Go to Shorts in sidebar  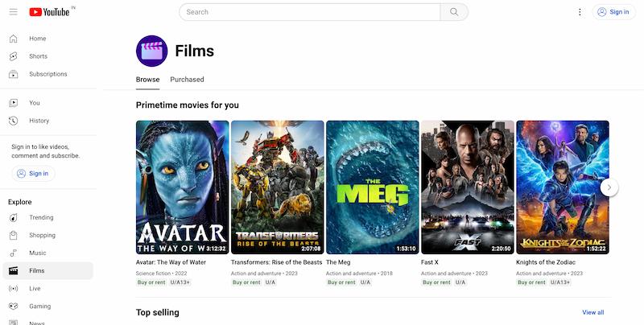[x=38, y=56]
